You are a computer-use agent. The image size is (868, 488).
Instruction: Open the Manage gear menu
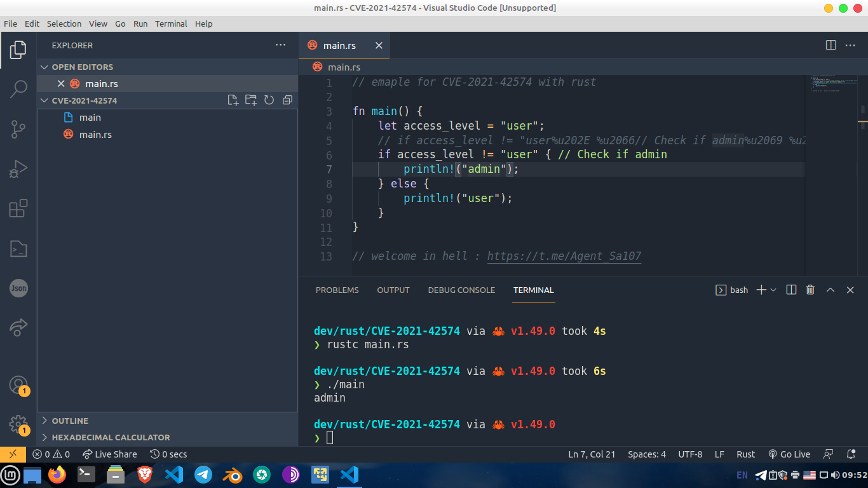(x=18, y=424)
